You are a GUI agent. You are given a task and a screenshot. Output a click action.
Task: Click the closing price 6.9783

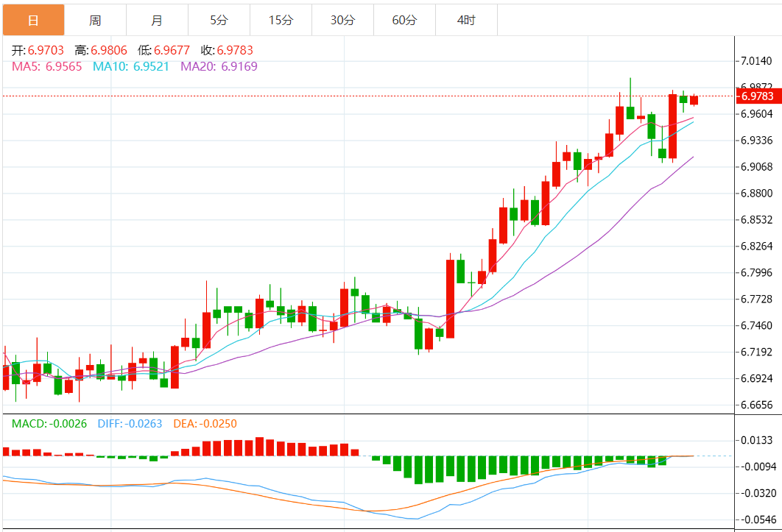click(x=235, y=50)
